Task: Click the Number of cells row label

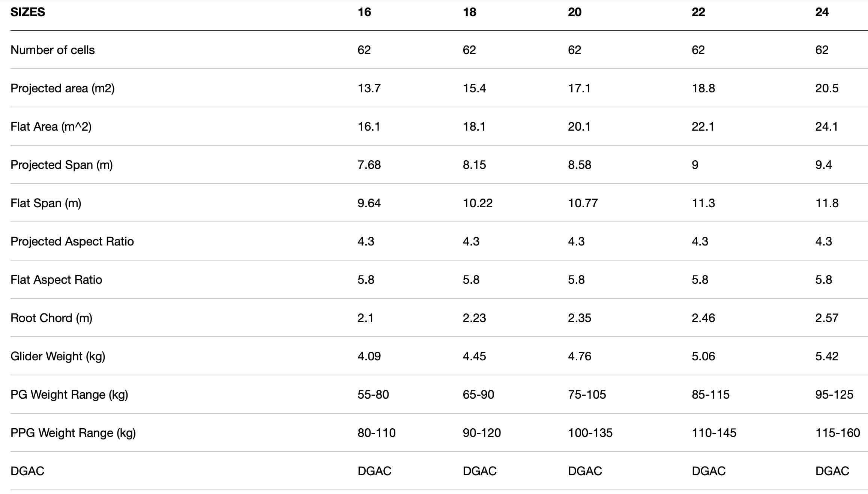Action: tap(53, 50)
